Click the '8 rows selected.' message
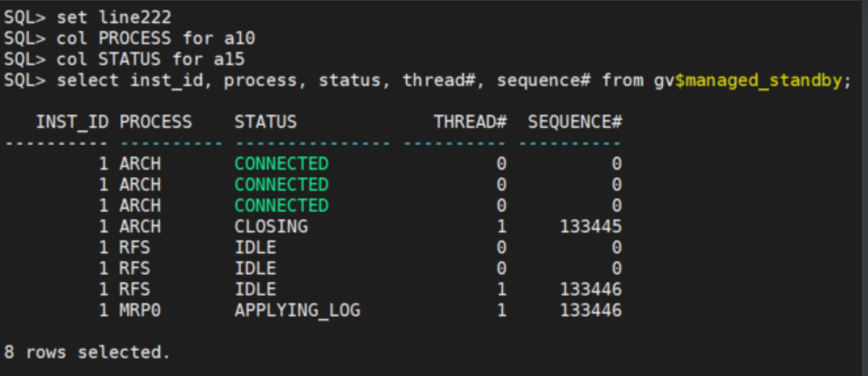868x376 pixels. [x=87, y=352]
